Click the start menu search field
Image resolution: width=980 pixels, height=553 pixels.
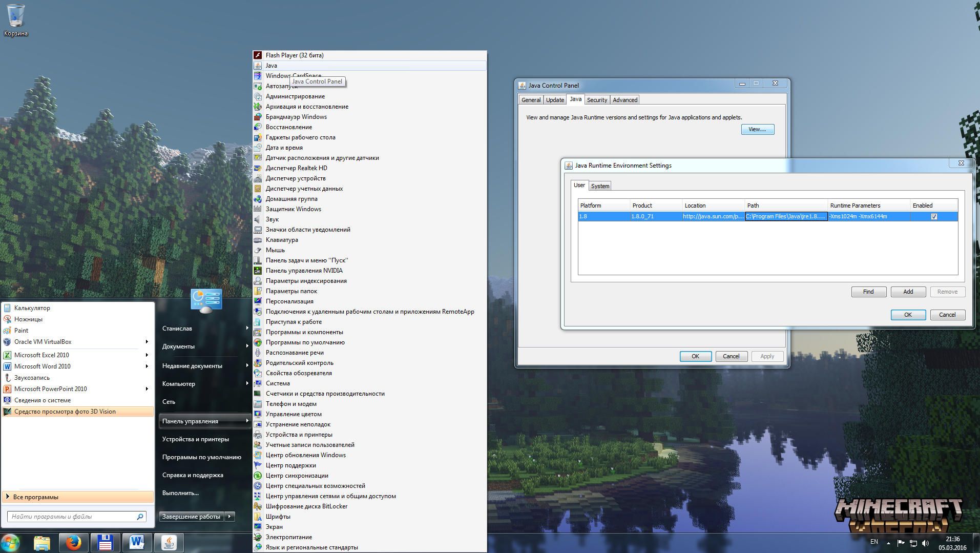(x=72, y=517)
